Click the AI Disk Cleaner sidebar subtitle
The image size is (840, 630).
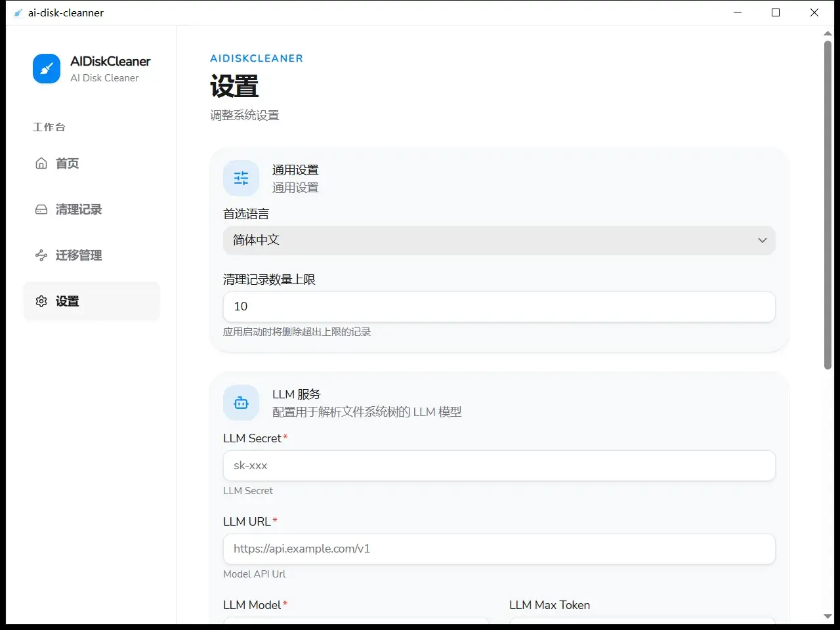[x=104, y=78]
